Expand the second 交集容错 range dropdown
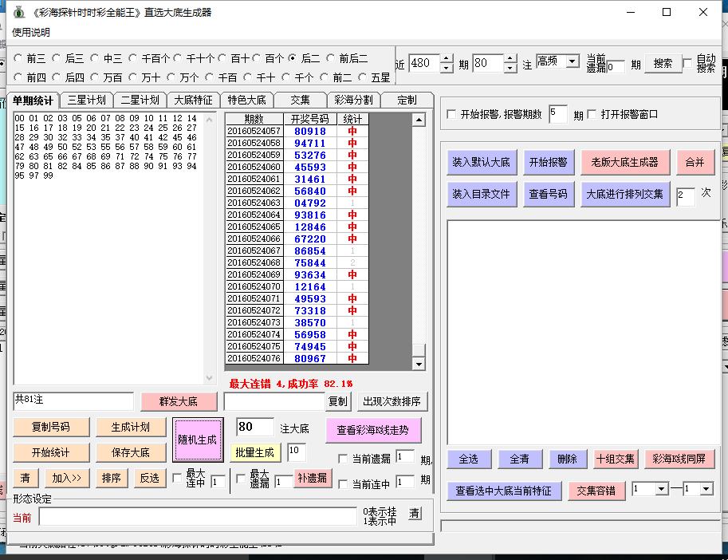The width and height of the screenshot is (728, 560). [706, 489]
